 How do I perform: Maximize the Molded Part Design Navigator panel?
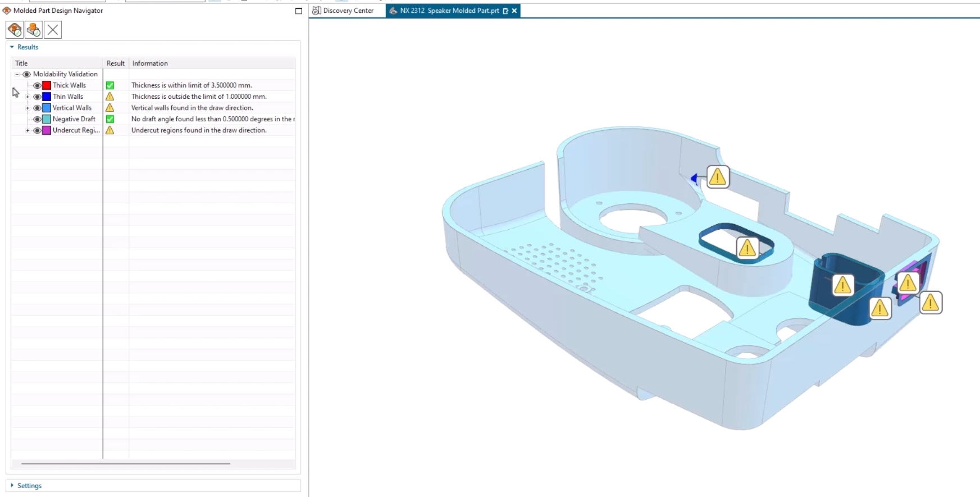(x=299, y=11)
